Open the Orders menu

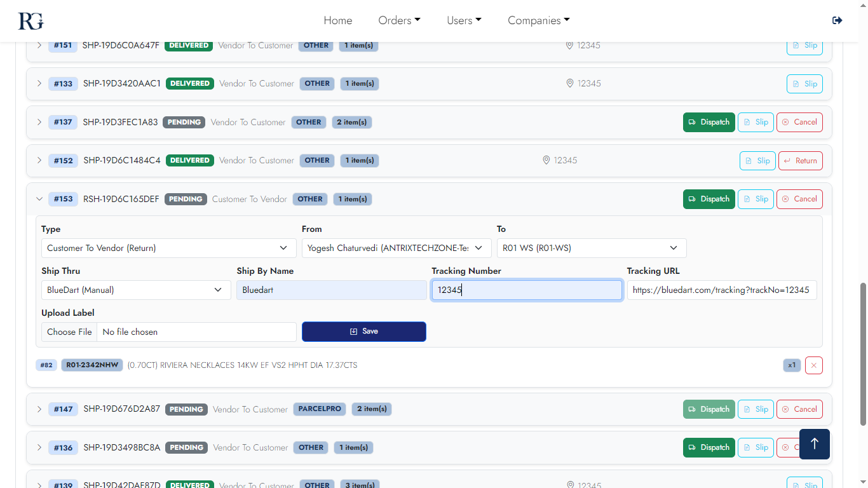point(399,20)
